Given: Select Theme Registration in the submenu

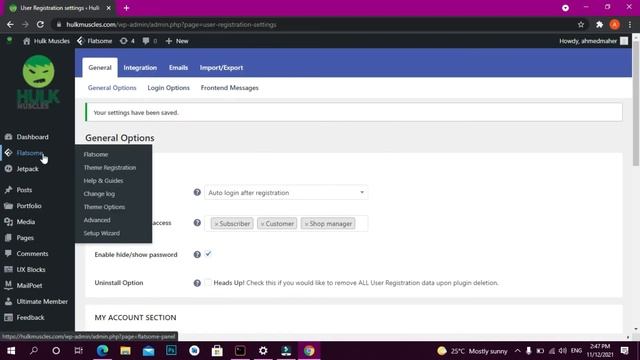Looking at the screenshot, I should [110, 167].
